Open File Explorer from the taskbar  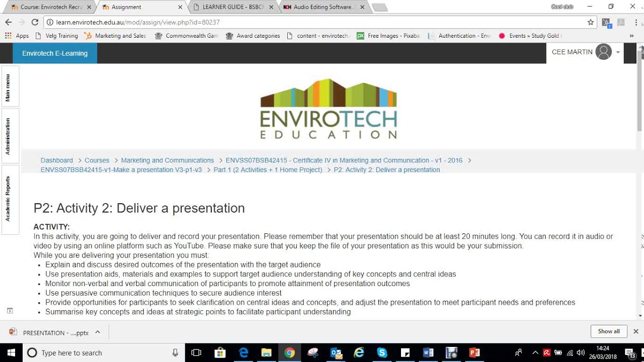coord(266,352)
